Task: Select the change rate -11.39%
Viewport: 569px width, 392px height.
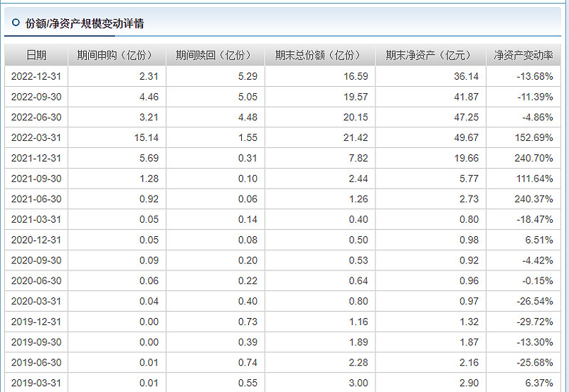Action: [535, 97]
